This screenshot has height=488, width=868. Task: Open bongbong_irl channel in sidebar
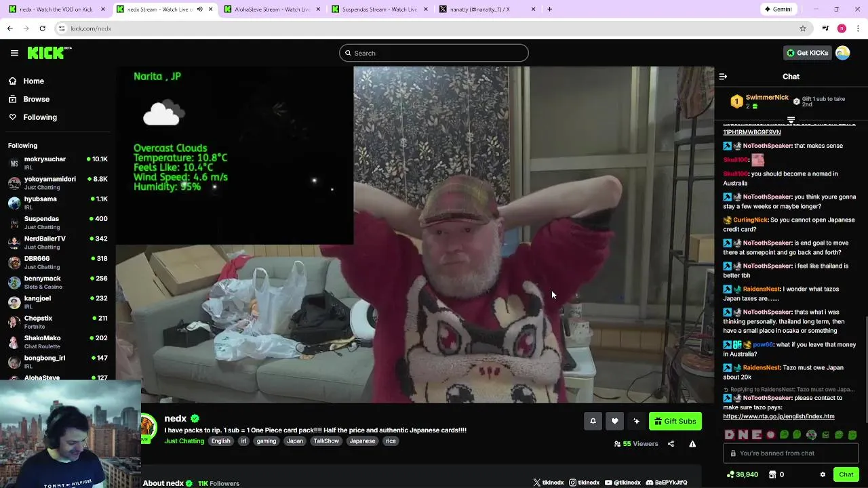pyautogui.click(x=58, y=362)
